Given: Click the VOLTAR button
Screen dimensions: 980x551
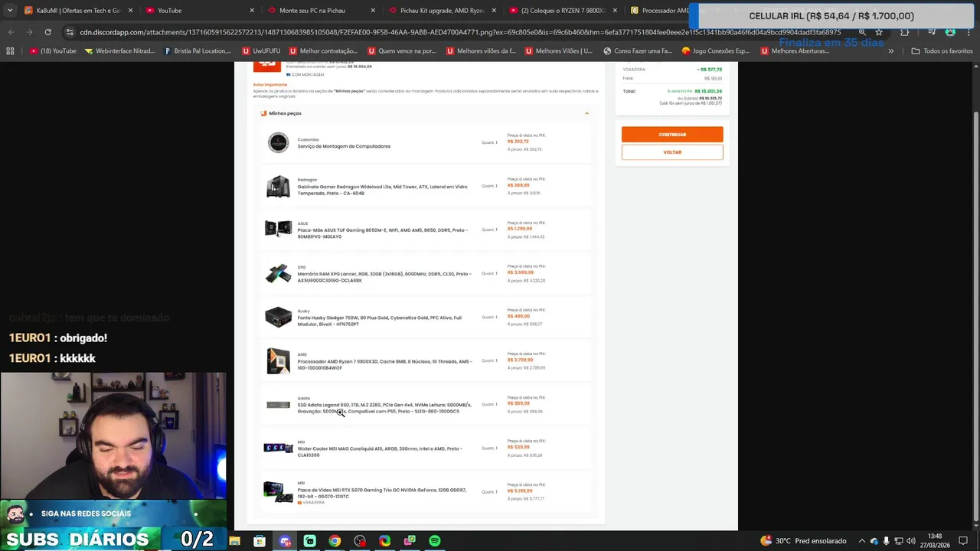Looking at the screenshot, I should (672, 152).
